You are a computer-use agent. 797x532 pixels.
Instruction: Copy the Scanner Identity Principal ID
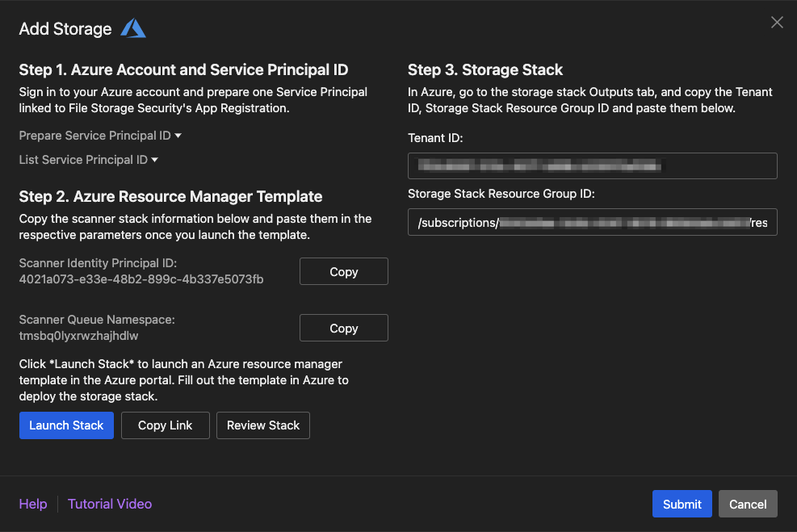point(343,272)
